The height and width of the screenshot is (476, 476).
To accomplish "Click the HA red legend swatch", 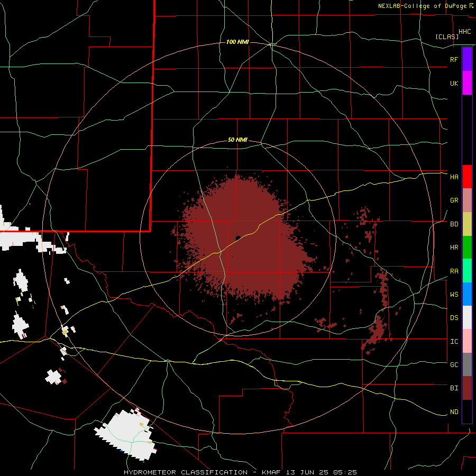I will (x=467, y=177).
